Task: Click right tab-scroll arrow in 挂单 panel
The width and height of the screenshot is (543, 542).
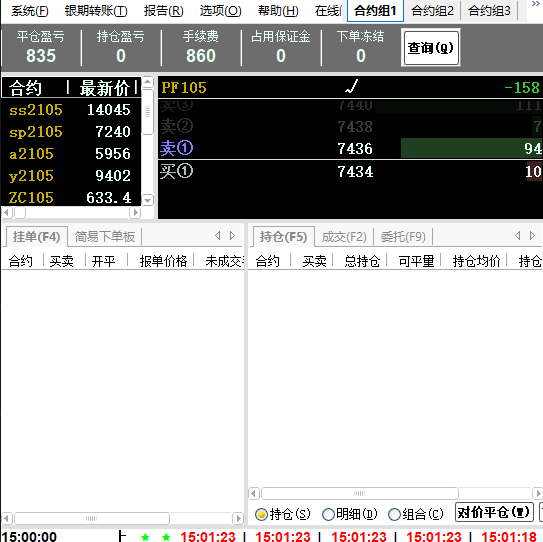Action: pos(232,236)
